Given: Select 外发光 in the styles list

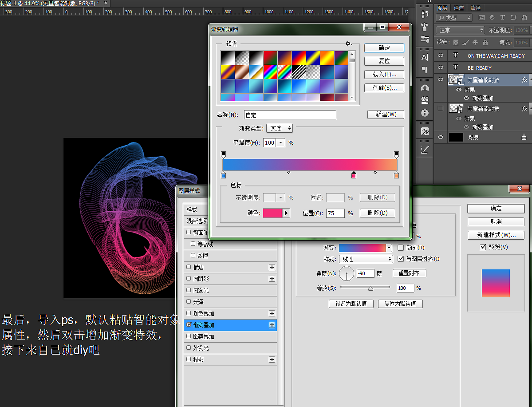Looking at the screenshot, I should [201, 348].
